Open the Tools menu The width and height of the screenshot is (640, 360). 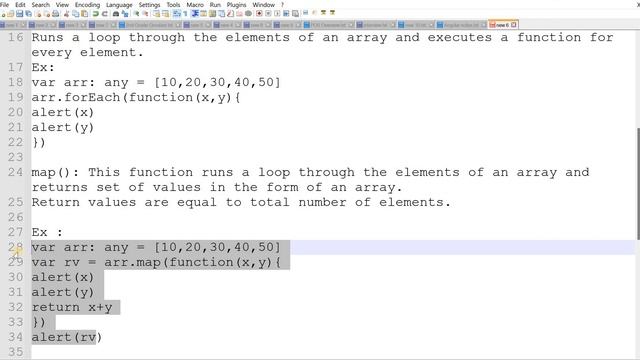[173, 4]
